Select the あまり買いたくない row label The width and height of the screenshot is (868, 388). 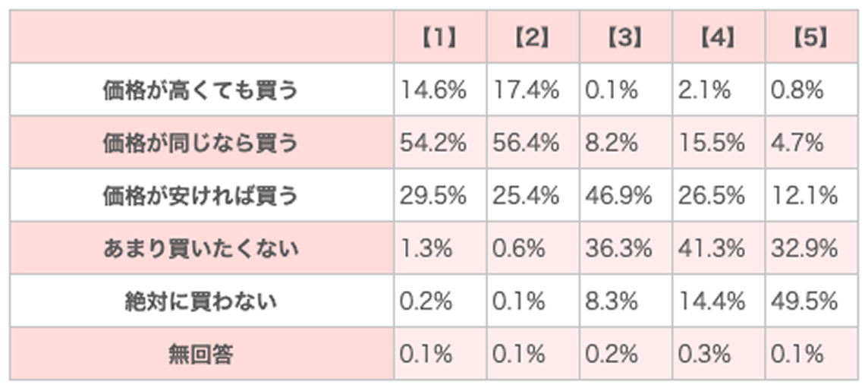click(200, 248)
